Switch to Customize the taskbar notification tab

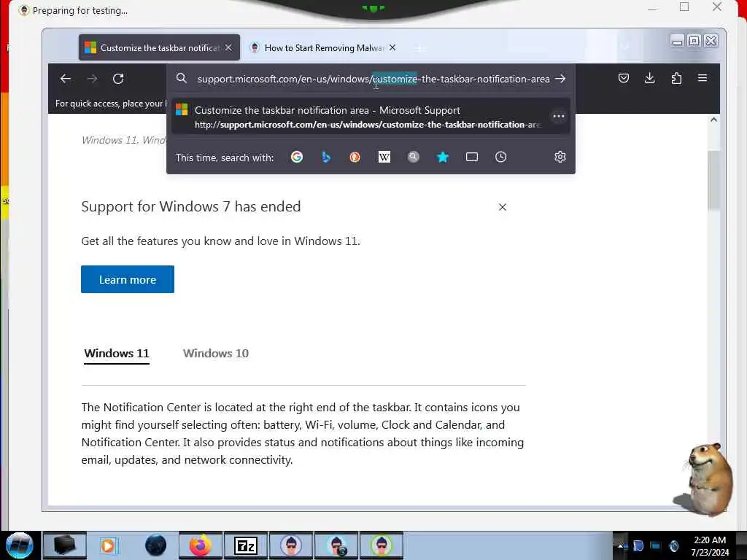pos(160,47)
